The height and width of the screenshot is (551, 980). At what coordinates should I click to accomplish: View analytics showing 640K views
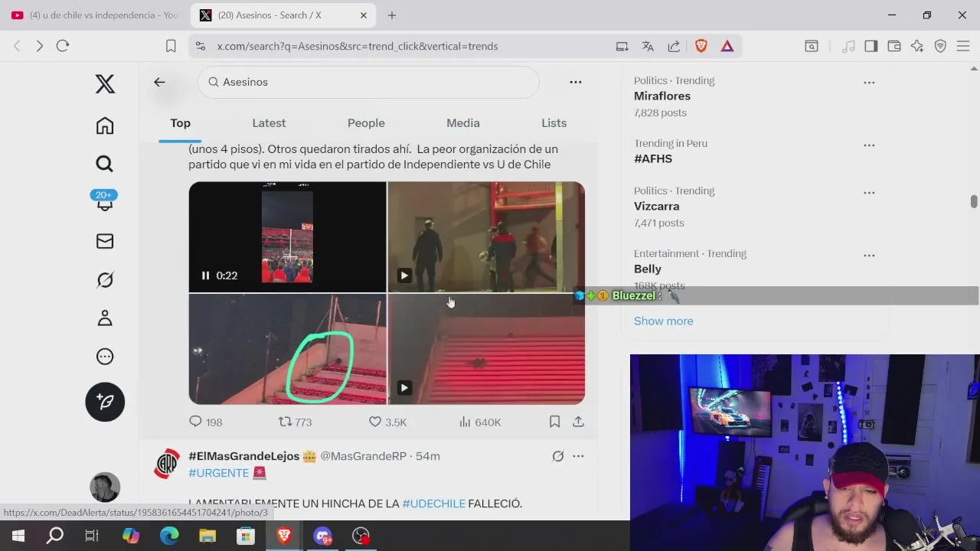click(480, 422)
